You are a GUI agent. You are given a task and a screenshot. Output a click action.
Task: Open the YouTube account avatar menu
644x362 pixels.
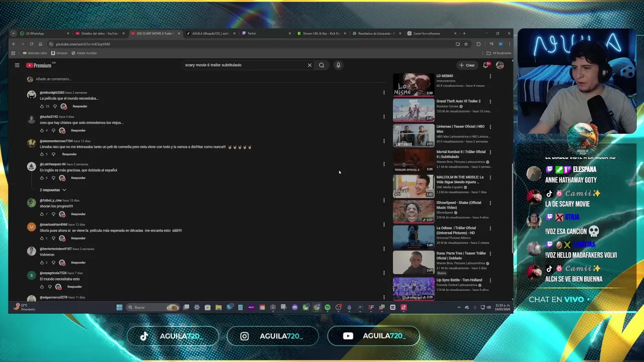[500, 65]
